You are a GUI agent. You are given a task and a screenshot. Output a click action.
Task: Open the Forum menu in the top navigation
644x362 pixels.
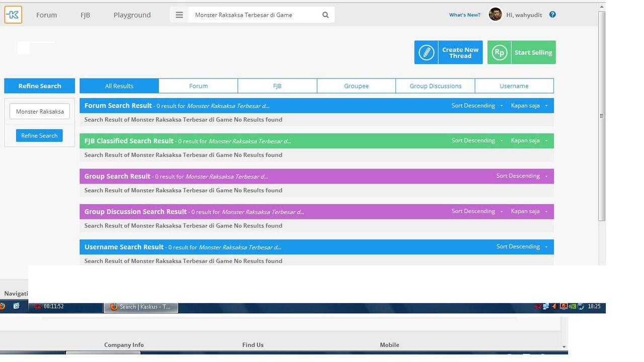(46, 15)
